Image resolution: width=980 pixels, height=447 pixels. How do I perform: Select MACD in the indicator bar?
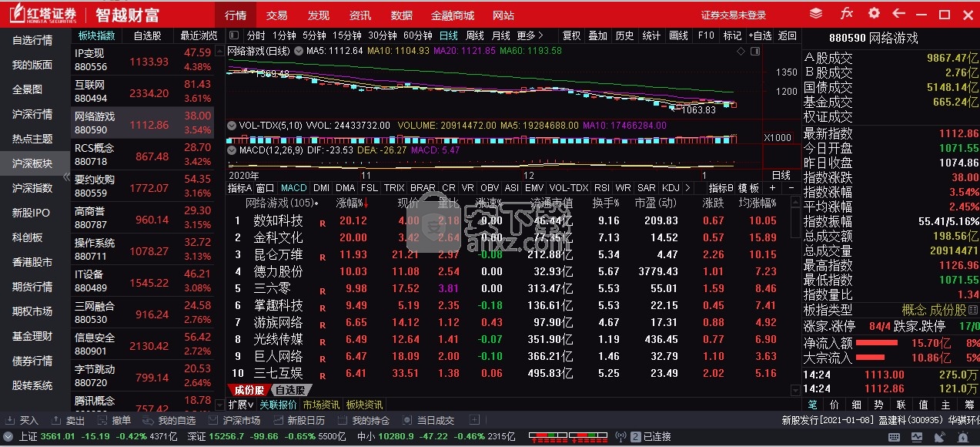[293, 187]
